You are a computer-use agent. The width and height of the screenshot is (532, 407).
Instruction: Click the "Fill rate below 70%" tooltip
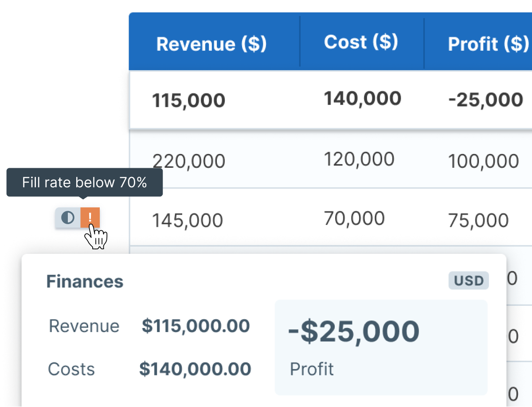(x=84, y=182)
